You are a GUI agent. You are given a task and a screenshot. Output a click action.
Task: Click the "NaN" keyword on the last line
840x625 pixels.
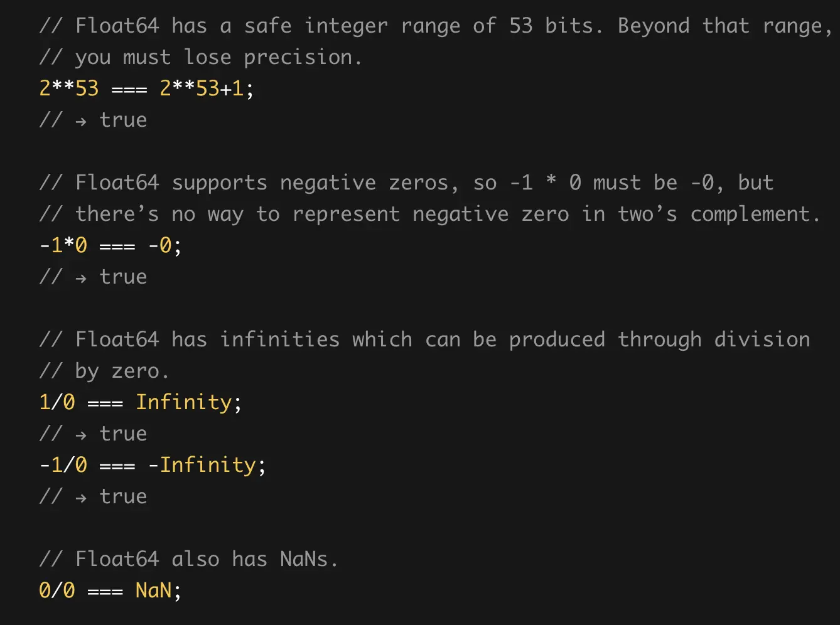(154, 590)
